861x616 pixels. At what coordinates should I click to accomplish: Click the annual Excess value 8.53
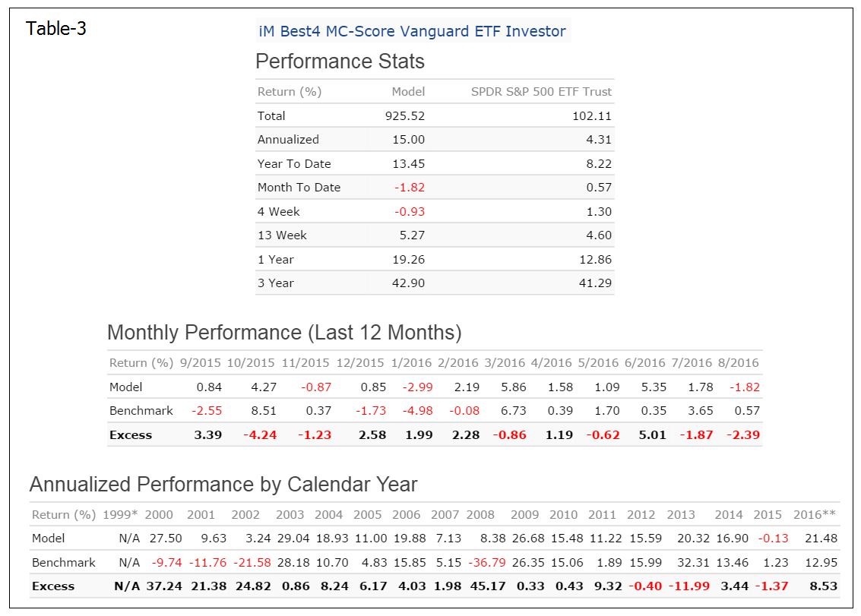coord(824,586)
